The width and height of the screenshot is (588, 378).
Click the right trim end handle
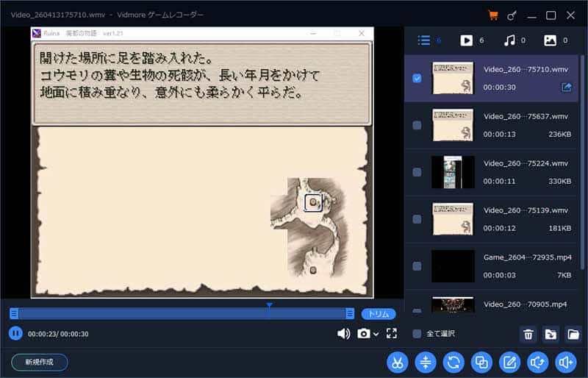(350, 313)
